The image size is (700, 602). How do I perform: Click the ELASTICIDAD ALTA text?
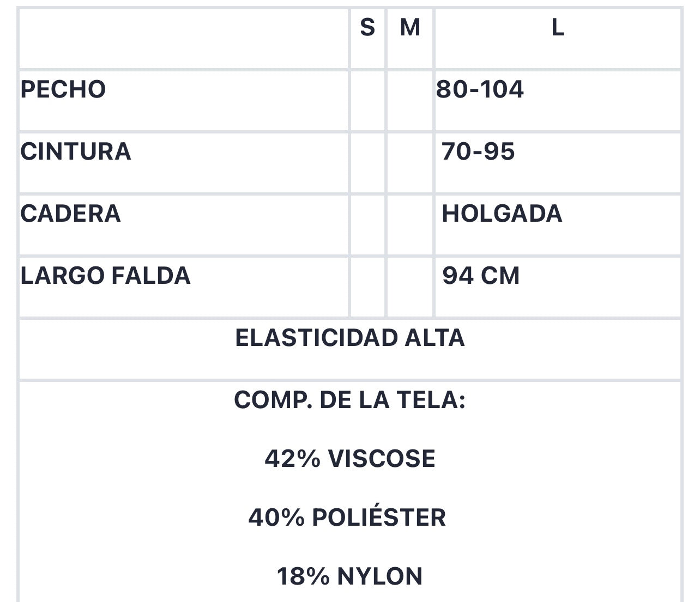pos(350,338)
